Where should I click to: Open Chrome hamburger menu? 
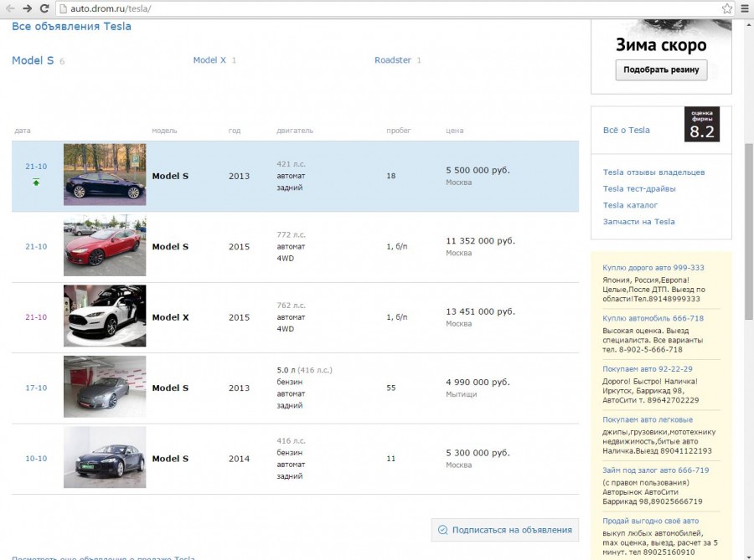pos(744,8)
